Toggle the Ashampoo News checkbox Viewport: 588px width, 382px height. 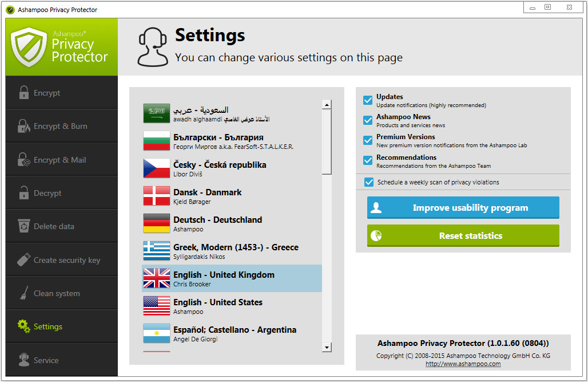coord(368,121)
